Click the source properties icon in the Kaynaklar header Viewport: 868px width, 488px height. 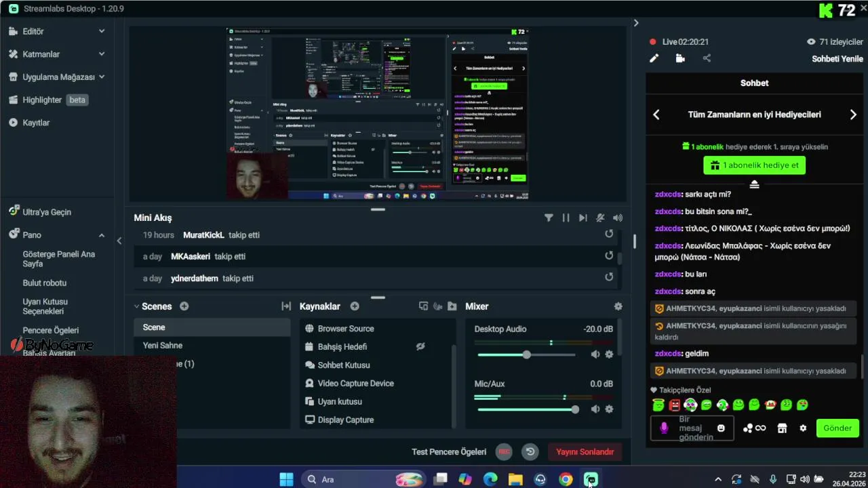(x=423, y=306)
